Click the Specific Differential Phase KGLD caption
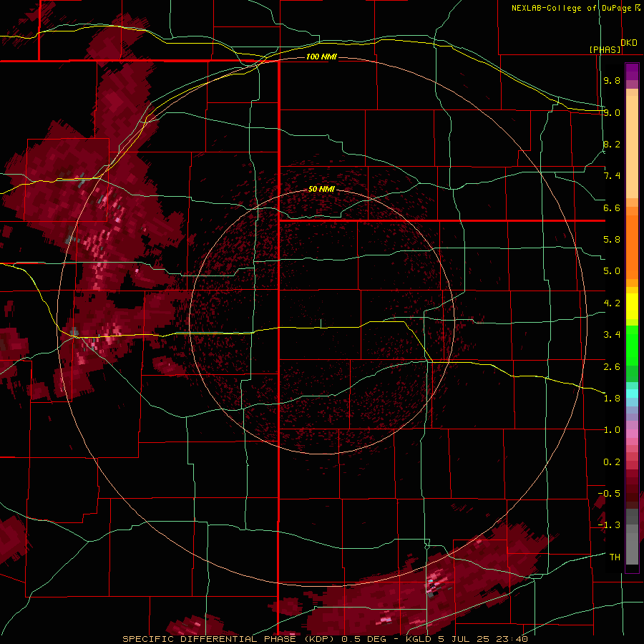The width and height of the screenshot is (644, 644). coord(325,639)
